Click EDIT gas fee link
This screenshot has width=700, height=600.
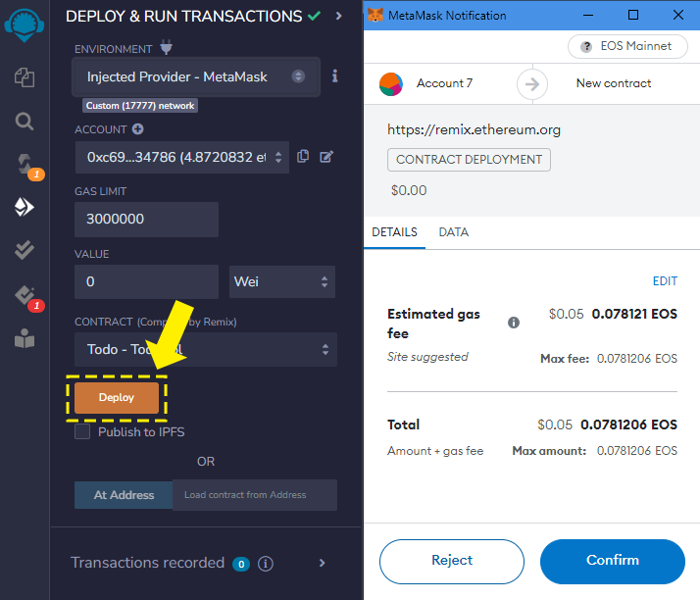(665, 280)
